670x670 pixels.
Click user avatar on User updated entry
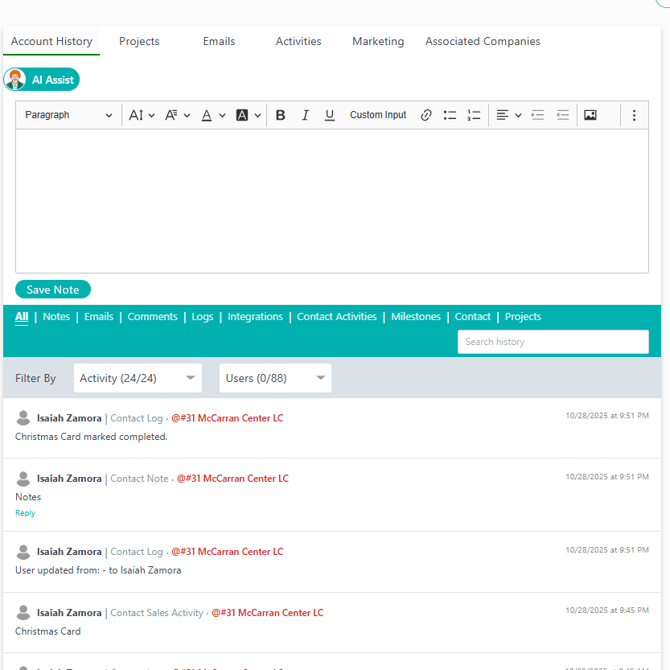[x=23, y=552]
